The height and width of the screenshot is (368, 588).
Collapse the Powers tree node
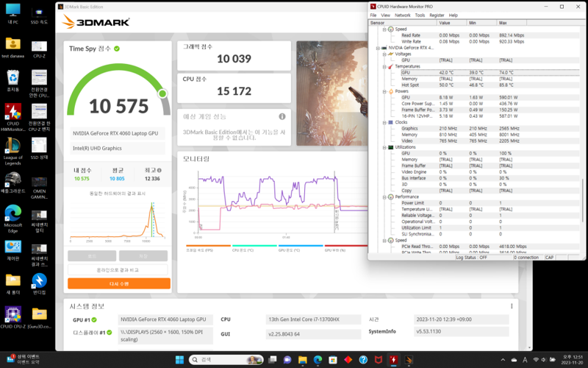click(384, 91)
